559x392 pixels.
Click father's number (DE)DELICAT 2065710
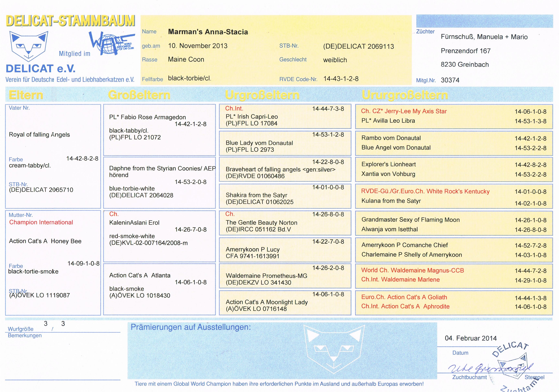tap(41, 190)
